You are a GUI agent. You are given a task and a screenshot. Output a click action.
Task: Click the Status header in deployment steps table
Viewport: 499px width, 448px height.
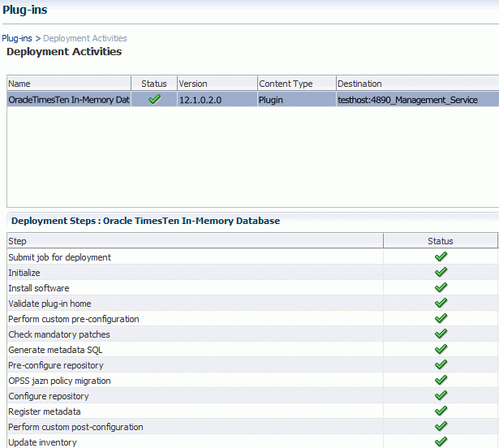pos(440,241)
